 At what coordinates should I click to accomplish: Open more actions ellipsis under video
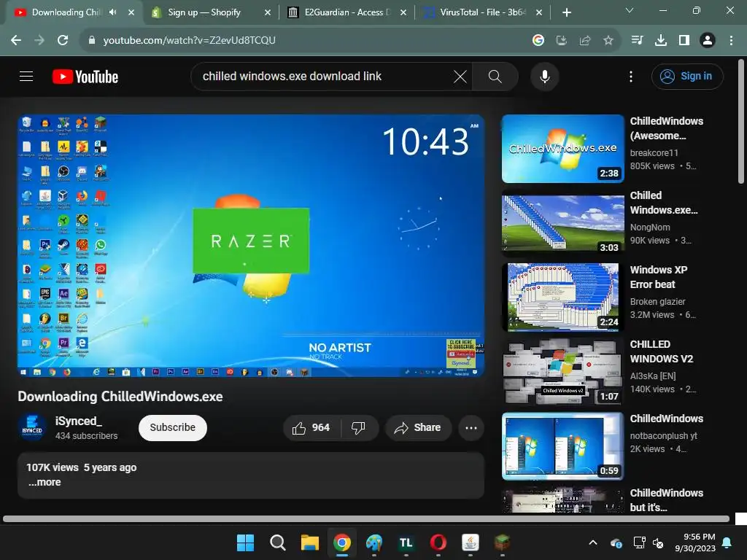(471, 427)
